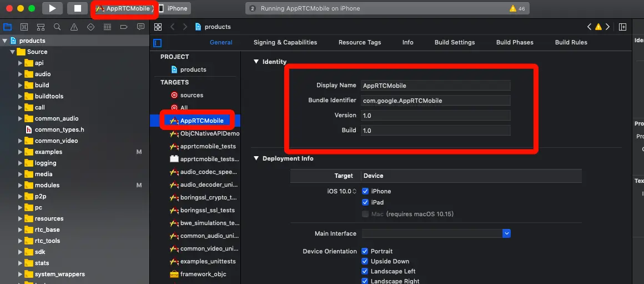Open the Info tab
The width and height of the screenshot is (644, 284).
(x=408, y=42)
